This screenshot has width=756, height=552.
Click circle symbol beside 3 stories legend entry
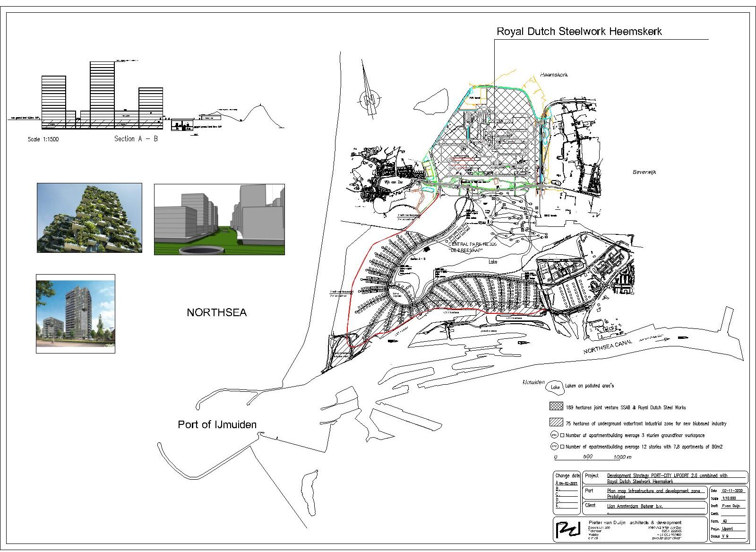coord(554,435)
